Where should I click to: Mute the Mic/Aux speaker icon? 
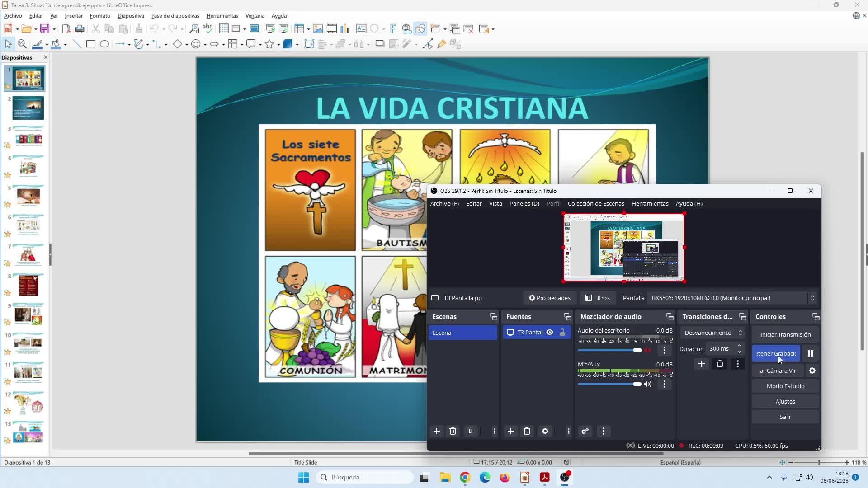tap(648, 384)
